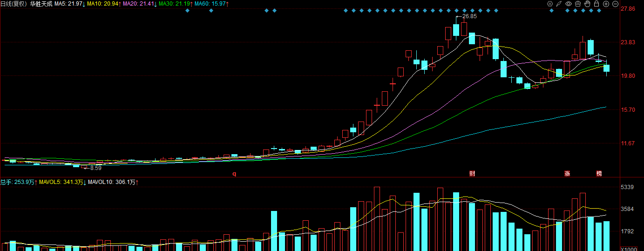Screen dimensions: 644x251
Task: Click the stock name 华胜天成
Action: pos(41,4)
